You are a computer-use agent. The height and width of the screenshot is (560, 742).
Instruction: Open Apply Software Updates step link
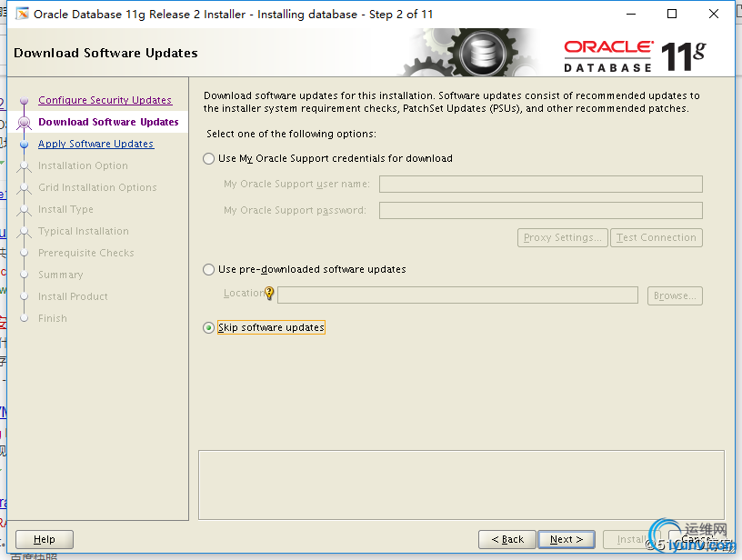click(x=96, y=144)
